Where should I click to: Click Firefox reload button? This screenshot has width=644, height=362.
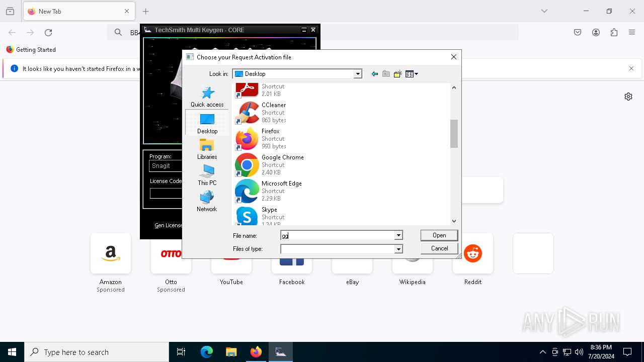click(x=48, y=33)
